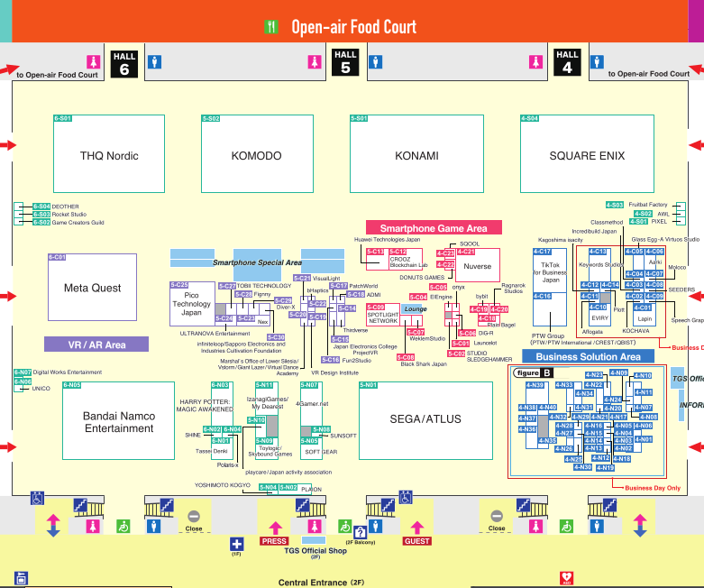The image size is (704, 588).
Task: Click the SUNSOFT booth label
Action: coord(343,436)
